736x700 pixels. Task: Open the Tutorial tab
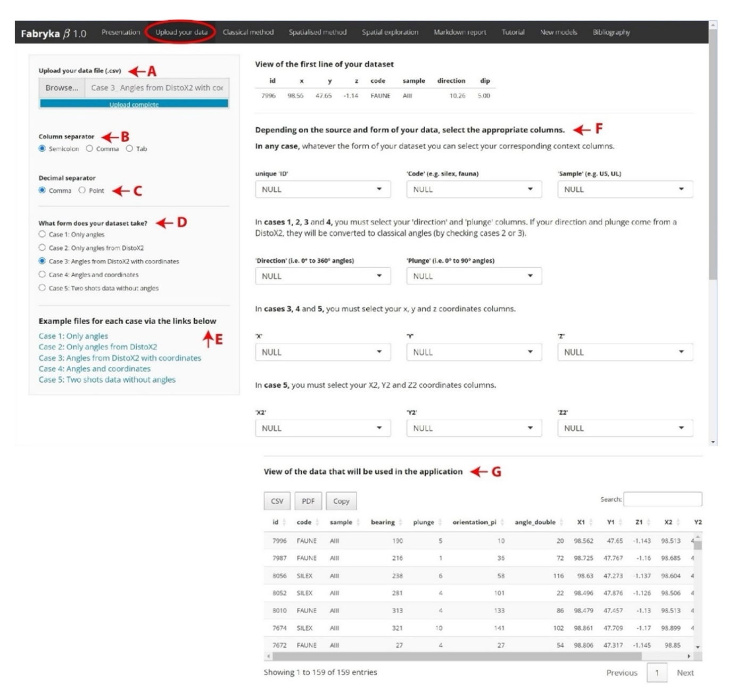coord(513,32)
